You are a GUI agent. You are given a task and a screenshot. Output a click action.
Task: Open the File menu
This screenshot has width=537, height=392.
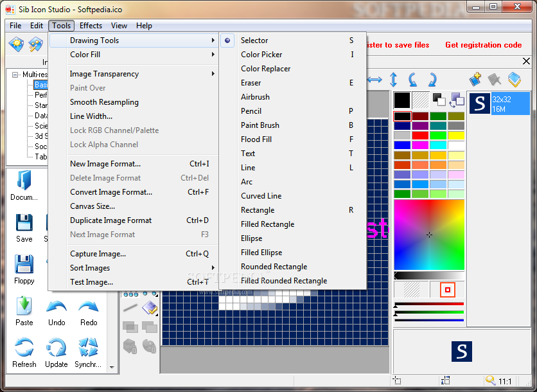[15, 26]
